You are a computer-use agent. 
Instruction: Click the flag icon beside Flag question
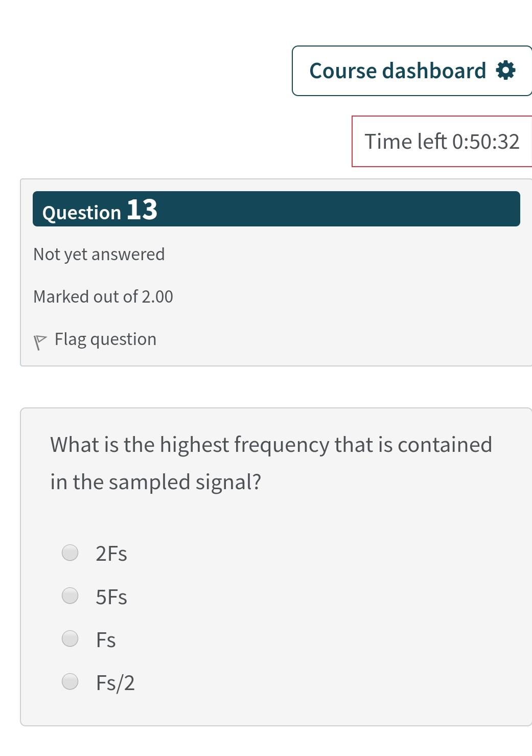click(x=40, y=338)
